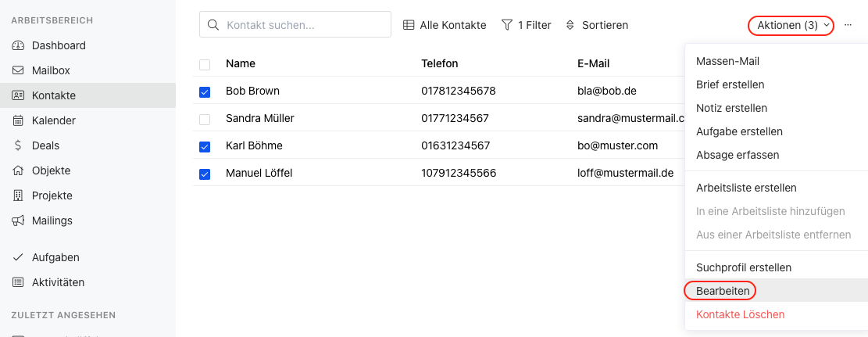Click the 1 Filter button
The width and height of the screenshot is (868, 337).
(x=527, y=25)
